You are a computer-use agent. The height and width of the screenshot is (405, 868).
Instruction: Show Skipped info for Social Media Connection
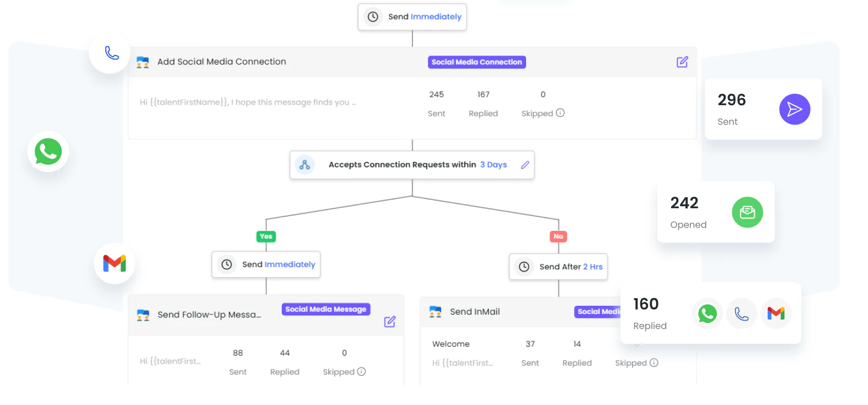(560, 113)
